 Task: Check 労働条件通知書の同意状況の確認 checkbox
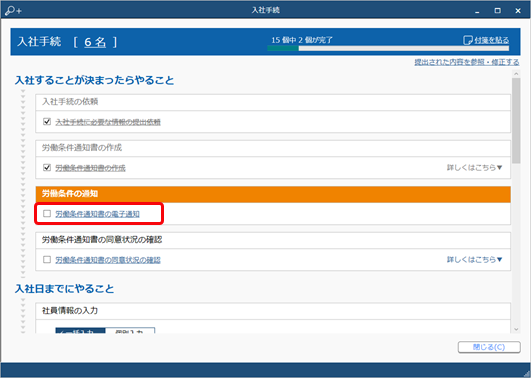(47, 259)
